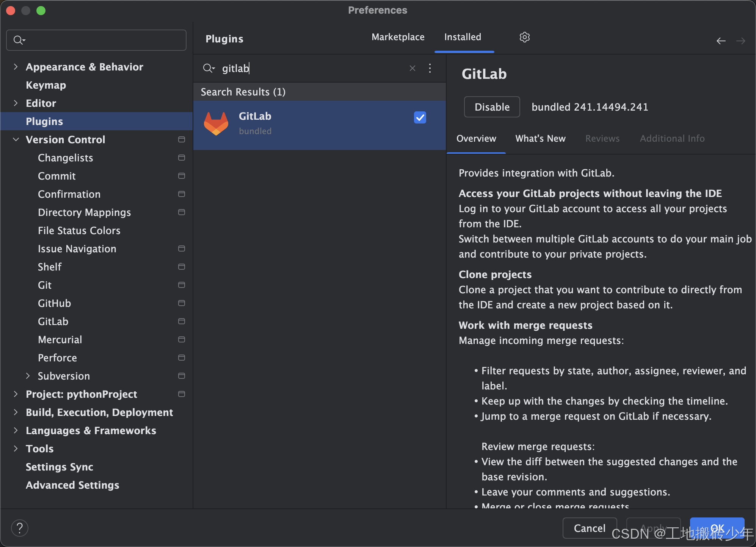756x547 pixels.
Task: Click project-level icon next to Changelists
Action: [x=182, y=158]
